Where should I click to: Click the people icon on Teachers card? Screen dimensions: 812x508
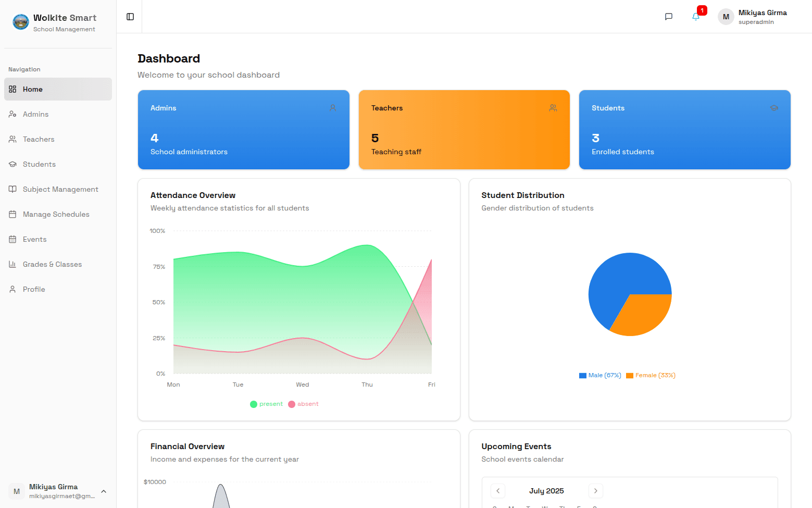(x=553, y=108)
